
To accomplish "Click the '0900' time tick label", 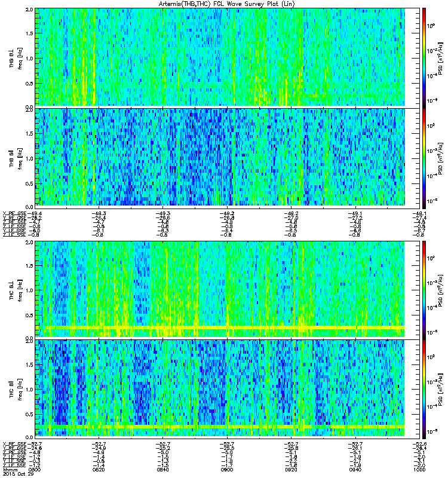I will 228,470.
